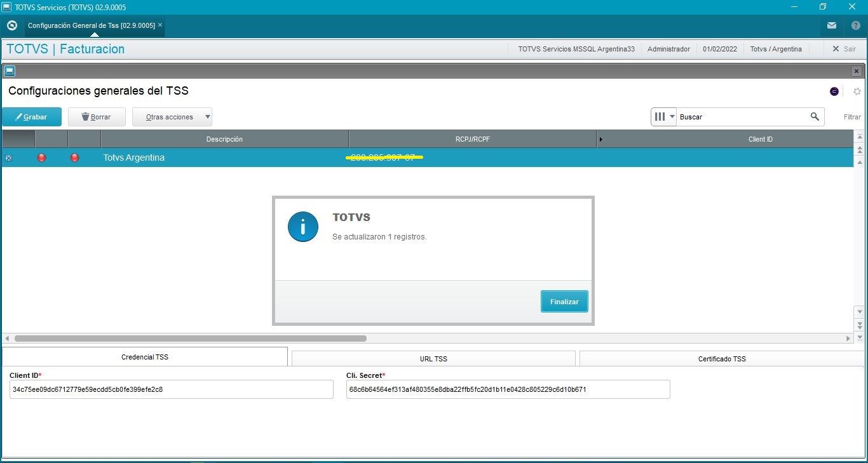Switch to the URL TSS tab
The image size is (868, 463).
coord(433,359)
